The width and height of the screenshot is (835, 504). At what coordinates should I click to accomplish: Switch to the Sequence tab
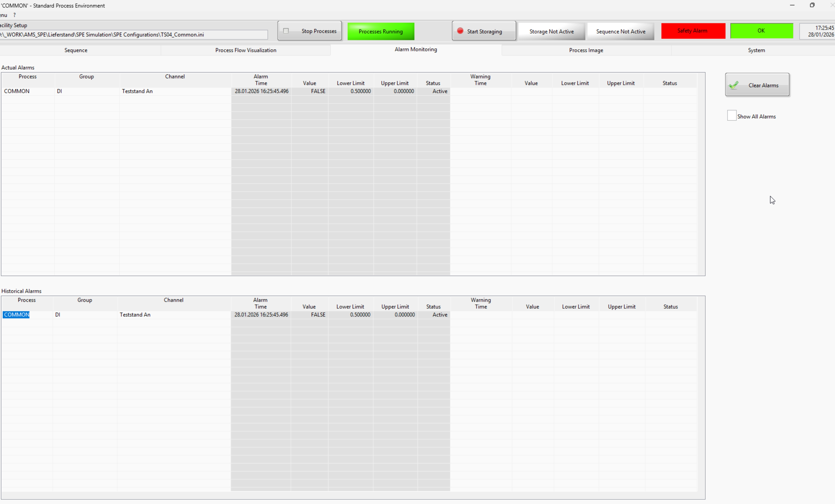(x=76, y=50)
